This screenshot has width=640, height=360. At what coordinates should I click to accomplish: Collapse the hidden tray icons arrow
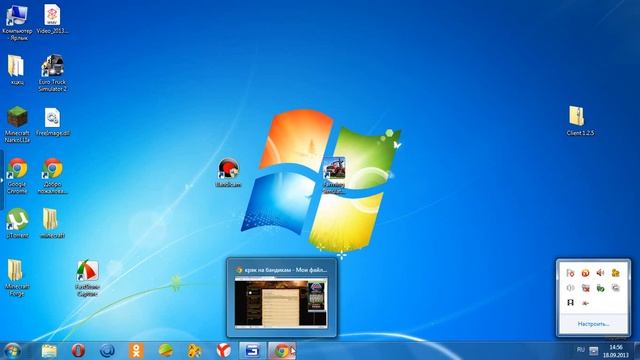click(x=593, y=351)
